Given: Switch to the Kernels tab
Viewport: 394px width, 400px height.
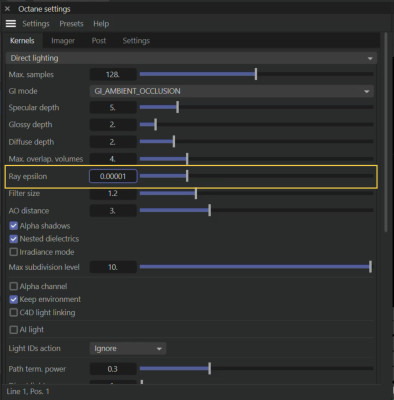Looking at the screenshot, I should (x=22, y=41).
